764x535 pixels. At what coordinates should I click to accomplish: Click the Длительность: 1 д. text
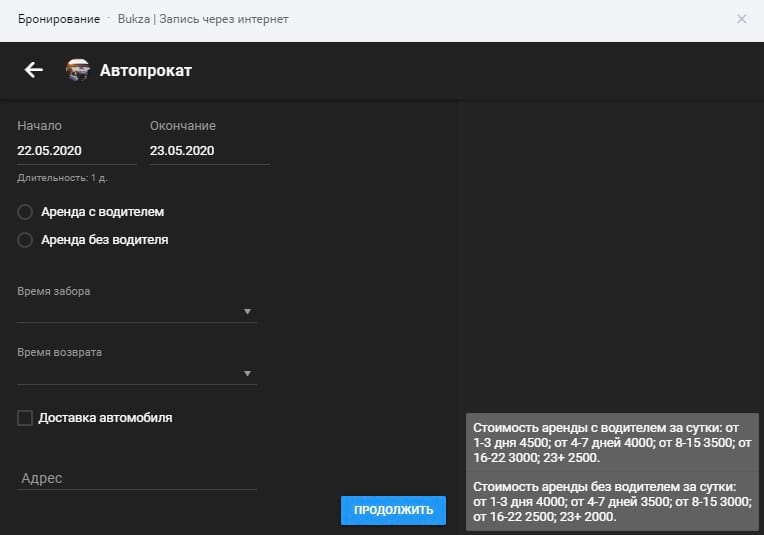62,178
